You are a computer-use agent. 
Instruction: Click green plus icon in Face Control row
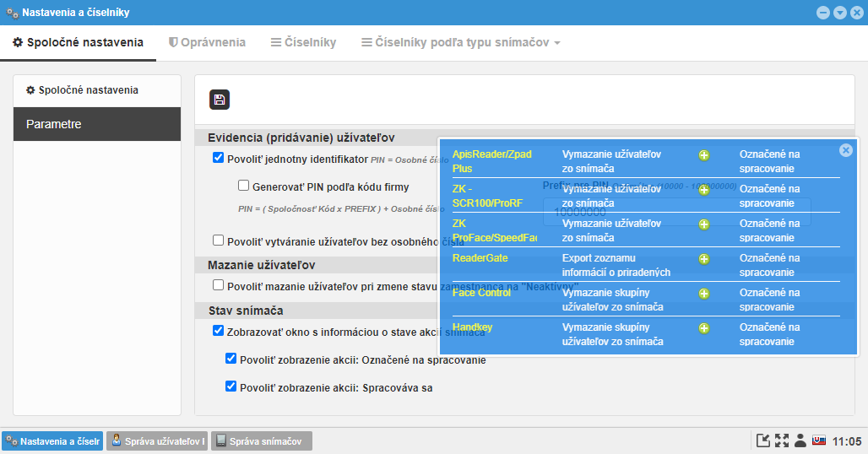(x=703, y=294)
